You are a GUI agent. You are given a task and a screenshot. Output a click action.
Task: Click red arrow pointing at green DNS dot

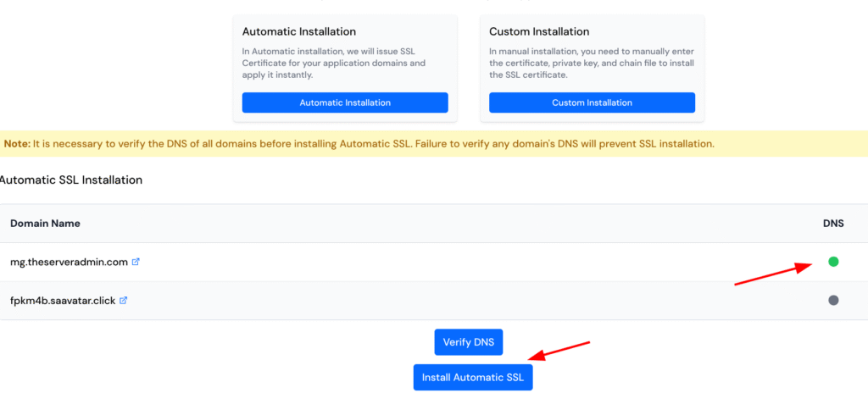767,275
